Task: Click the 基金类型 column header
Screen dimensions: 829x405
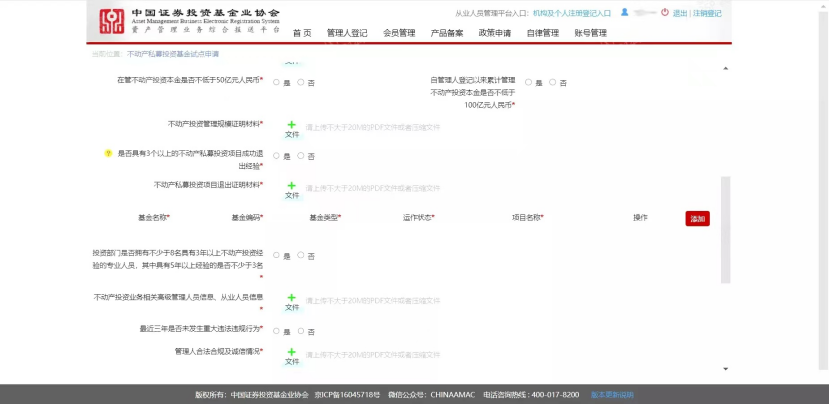Action: [x=325, y=217]
